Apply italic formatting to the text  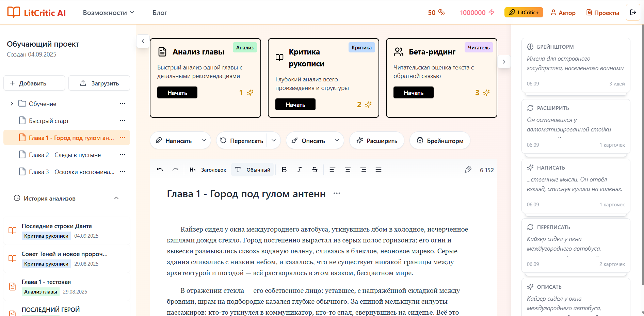[x=299, y=169]
